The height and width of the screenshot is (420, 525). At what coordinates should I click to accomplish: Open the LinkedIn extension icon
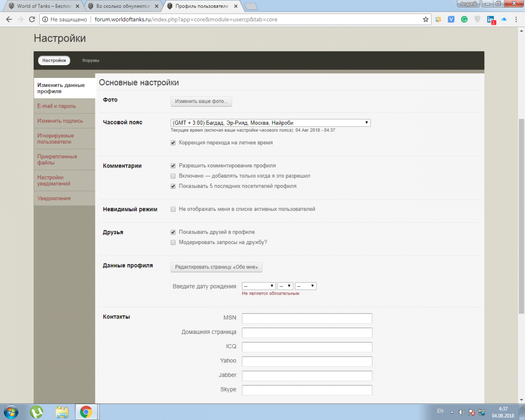click(x=491, y=20)
